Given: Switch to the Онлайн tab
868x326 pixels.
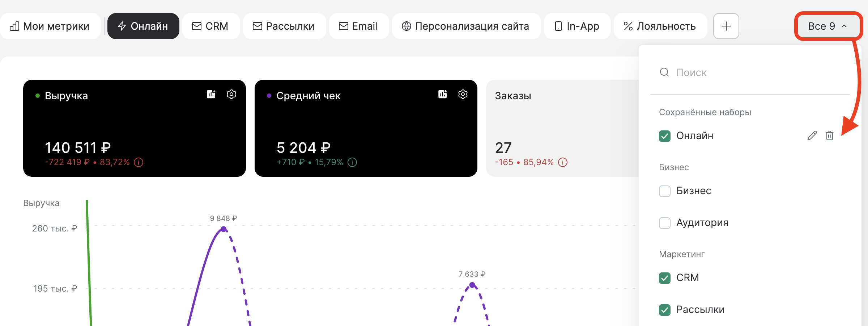Looking at the screenshot, I should point(143,26).
